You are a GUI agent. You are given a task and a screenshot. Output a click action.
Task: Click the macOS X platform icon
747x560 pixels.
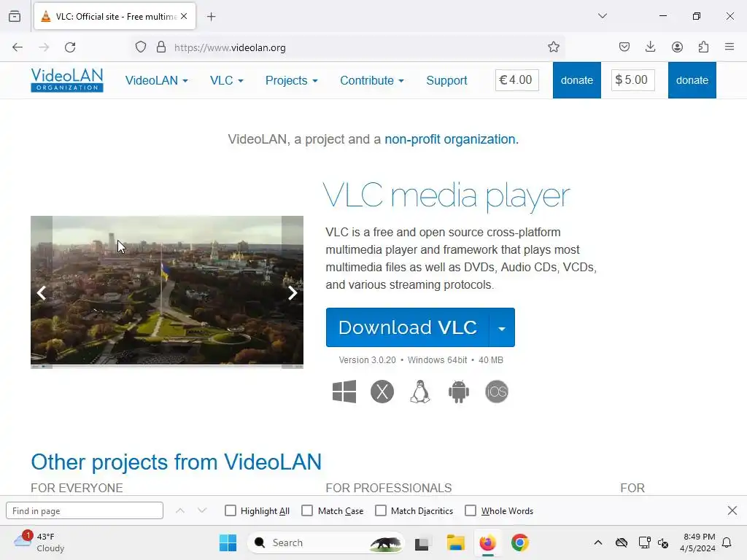[382, 392]
